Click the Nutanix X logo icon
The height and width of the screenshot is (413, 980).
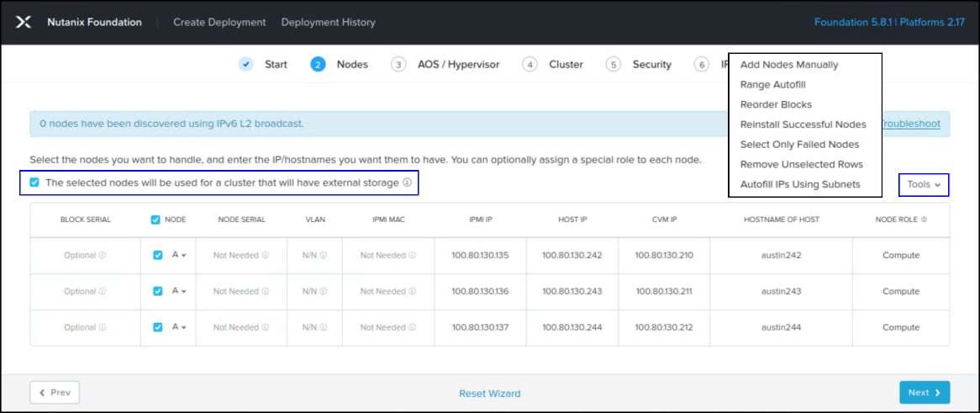coord(24,23)
